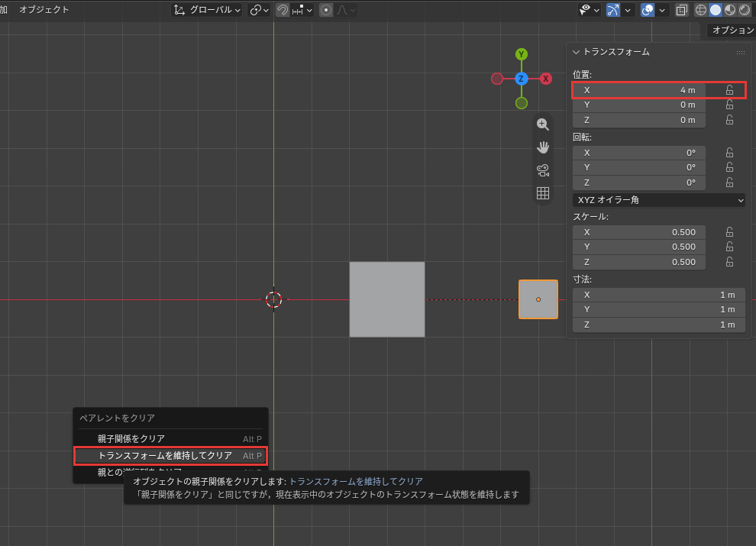Click the perspective/orthographic grid icon

click(543, 193)
